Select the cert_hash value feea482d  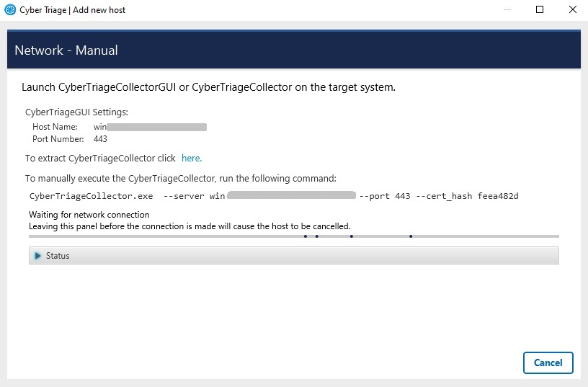(498, 196)
